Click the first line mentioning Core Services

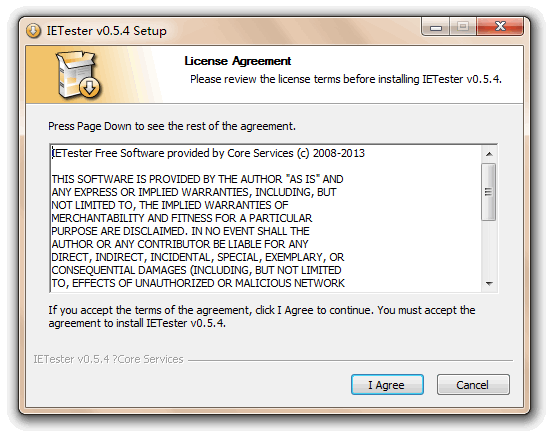tap(208, 153)
